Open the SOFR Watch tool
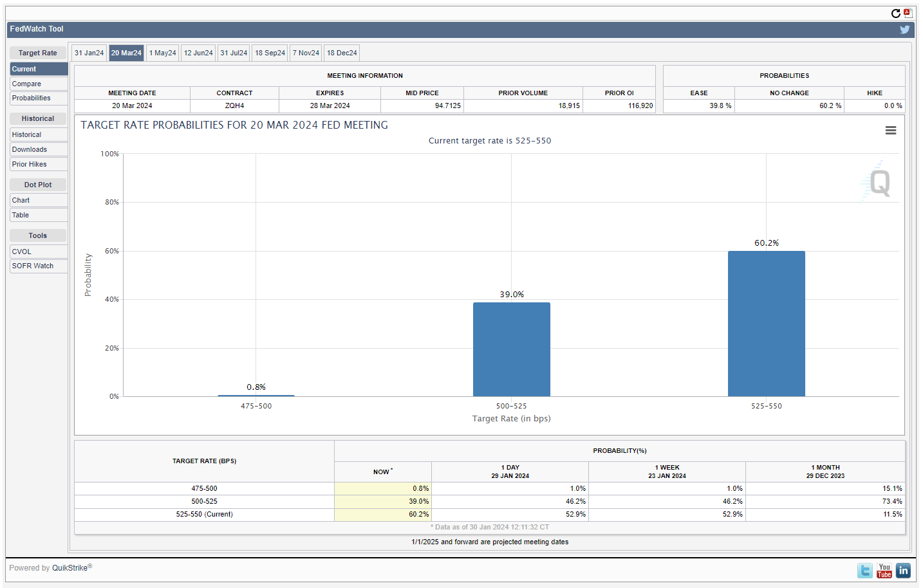The image size is (923, 588). (33, 266)
